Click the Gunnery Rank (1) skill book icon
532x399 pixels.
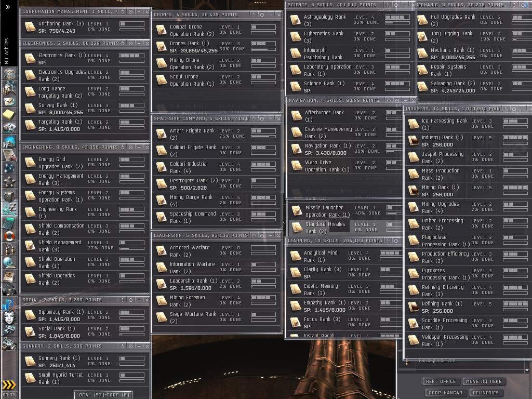coord(30,362)
